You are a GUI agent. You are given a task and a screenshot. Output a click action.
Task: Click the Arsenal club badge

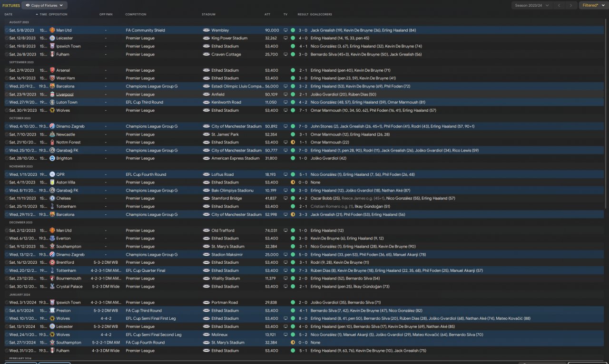pos(52,70)
